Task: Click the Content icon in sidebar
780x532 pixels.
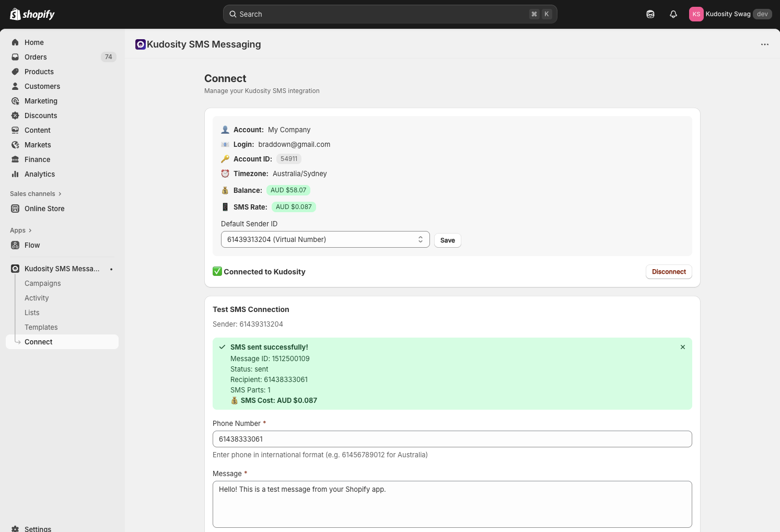Action: click(x=15, y=130)
